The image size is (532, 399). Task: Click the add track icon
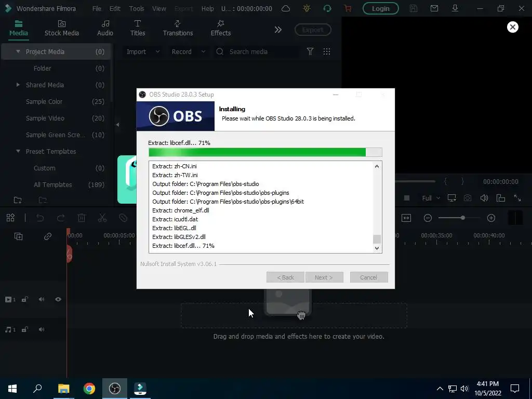[x=18, y=236]
